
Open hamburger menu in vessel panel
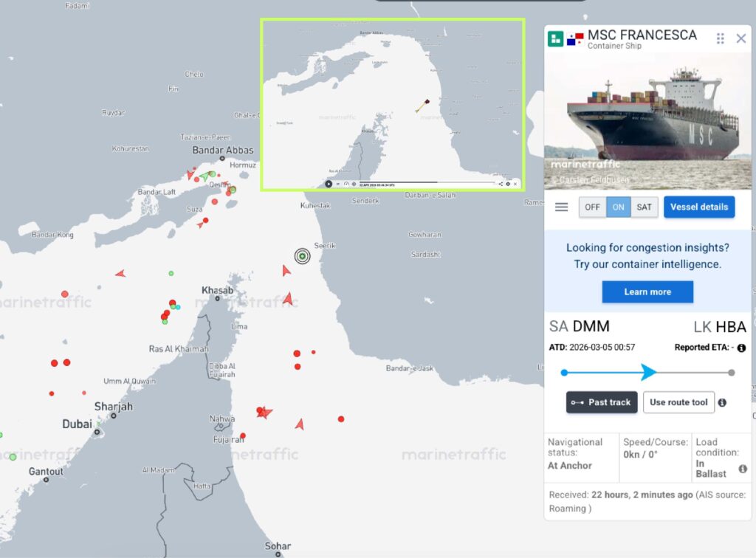click(x=561, y=207)
